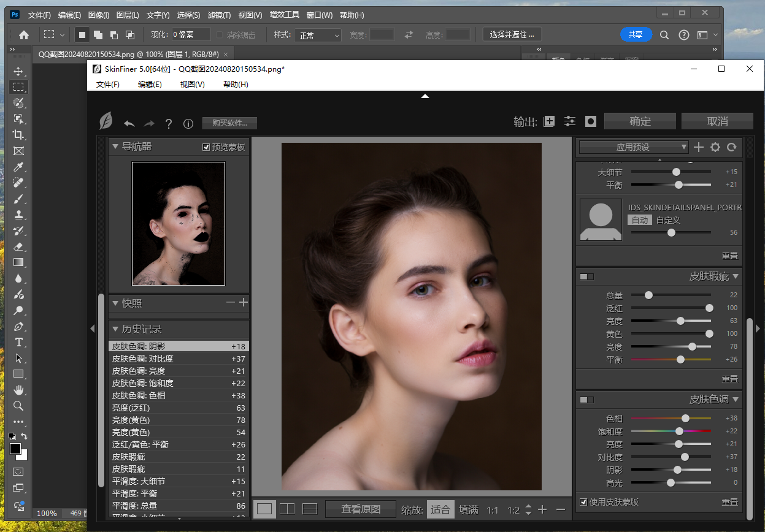Click the 确定 button
765x532 pixels.
click(640, 121)
